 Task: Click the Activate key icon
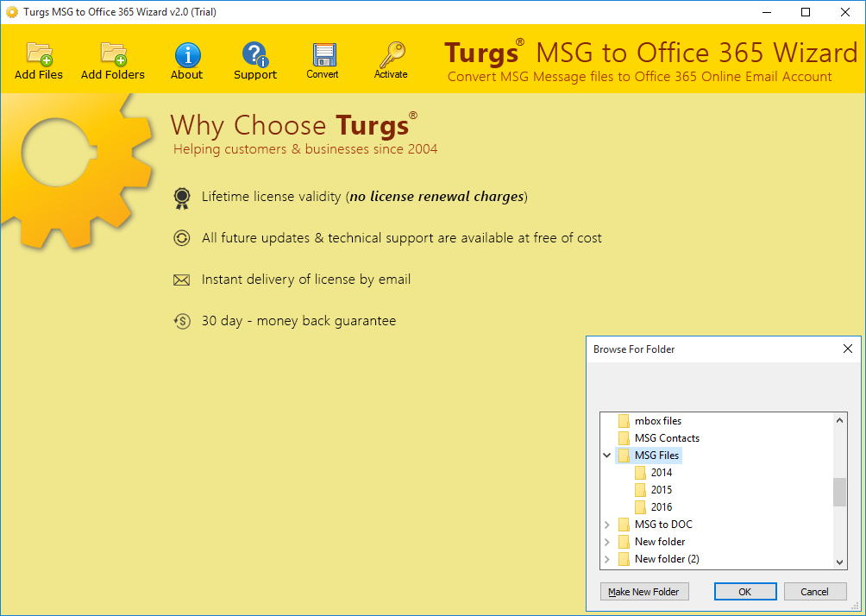click(x=392, y=54)
